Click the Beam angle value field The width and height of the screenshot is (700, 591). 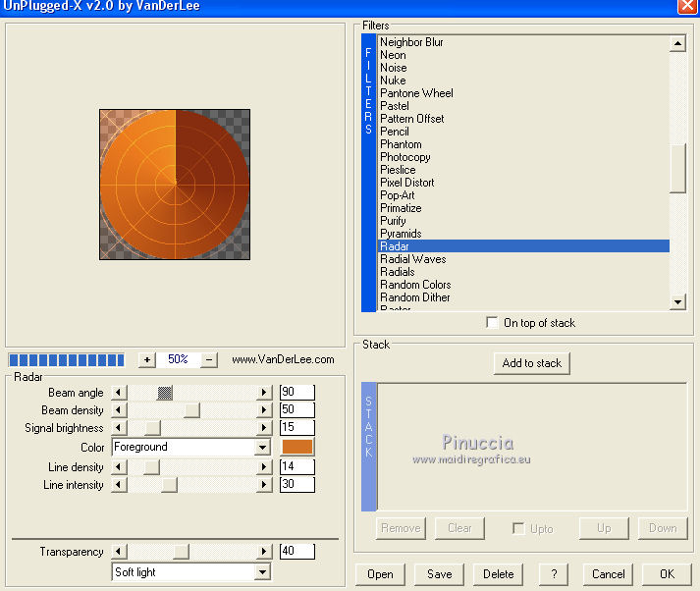[x=297, y=393]
